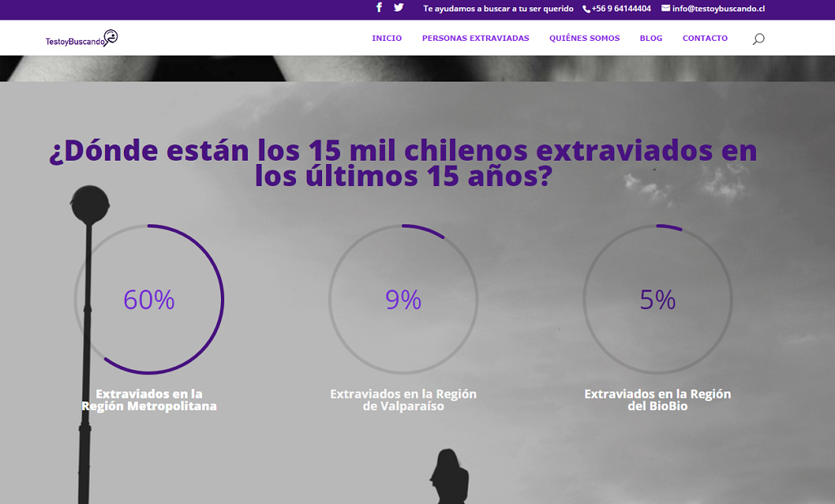
Task: Click 'Extraviados en la Región de Valparaíso' label
Action: 403,400
